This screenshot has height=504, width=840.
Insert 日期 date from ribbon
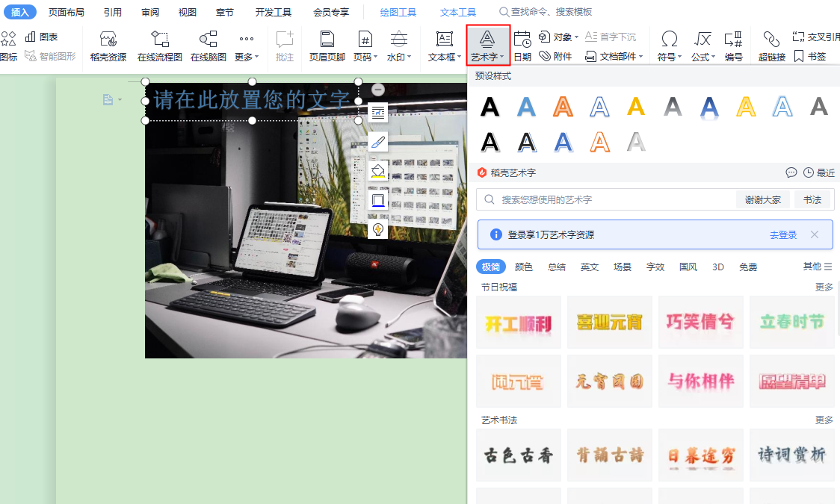522,46
